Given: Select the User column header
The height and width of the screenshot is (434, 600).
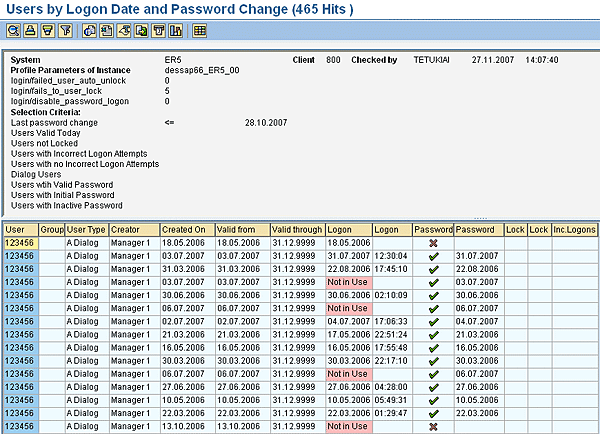Looking at the screenshot, I should (20, 229).
